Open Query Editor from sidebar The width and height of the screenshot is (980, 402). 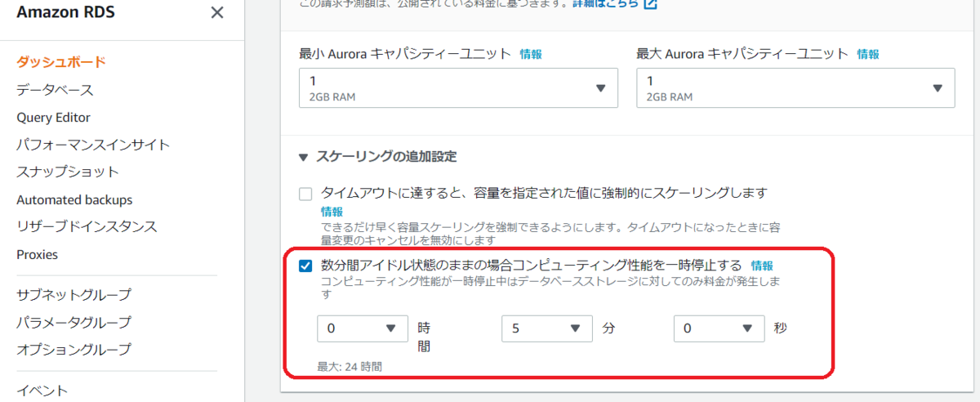coord(53,118)
